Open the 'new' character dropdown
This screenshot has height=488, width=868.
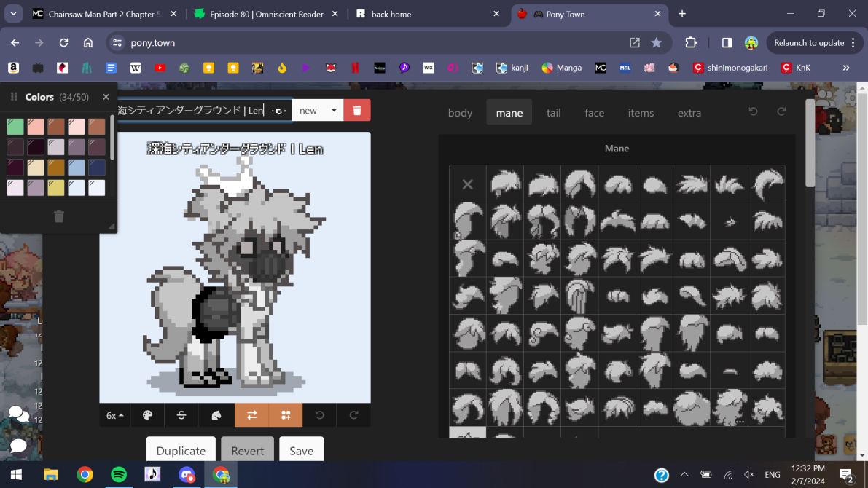(318, 110)
